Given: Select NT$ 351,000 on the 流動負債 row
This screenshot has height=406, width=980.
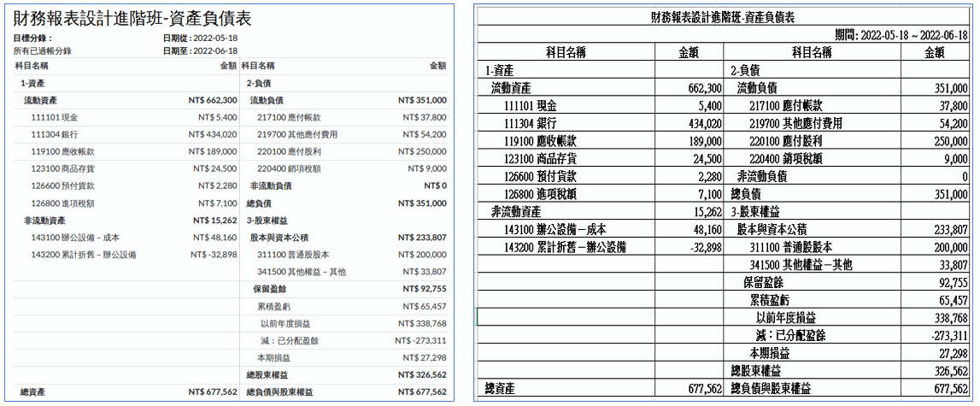Looking at the screenshot, I should click(422, 100).
